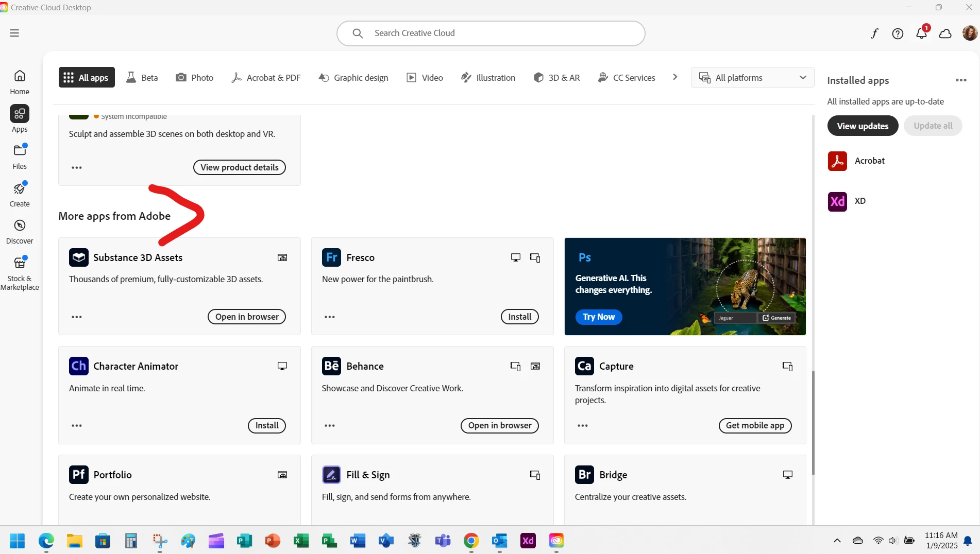
Task: Show hidden system tray icons
Action: pyautogui.click(x=837, y=541)
